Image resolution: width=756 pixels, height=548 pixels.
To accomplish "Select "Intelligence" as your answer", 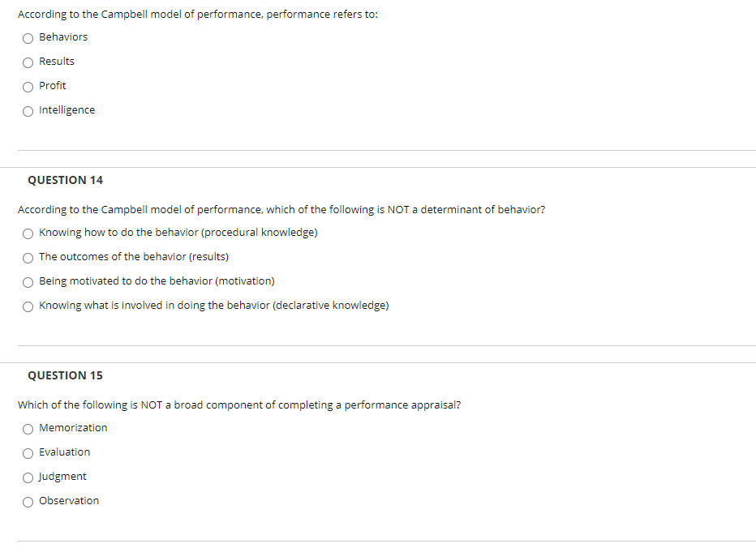I will coord(28,111).
